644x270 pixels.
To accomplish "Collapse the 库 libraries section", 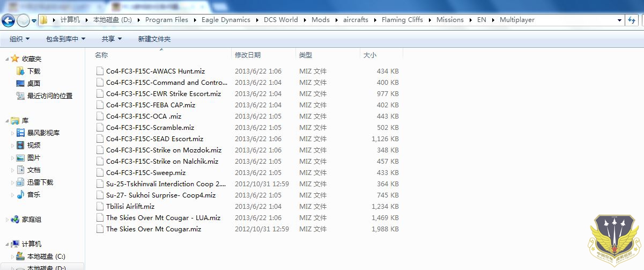I will point(6,121).
